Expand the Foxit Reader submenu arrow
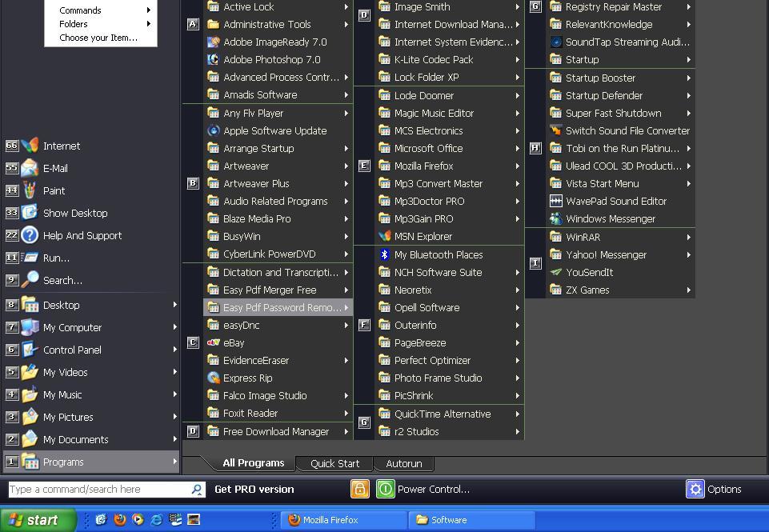Viewport: 769px width, 532px height. click(x=346, y=413)
